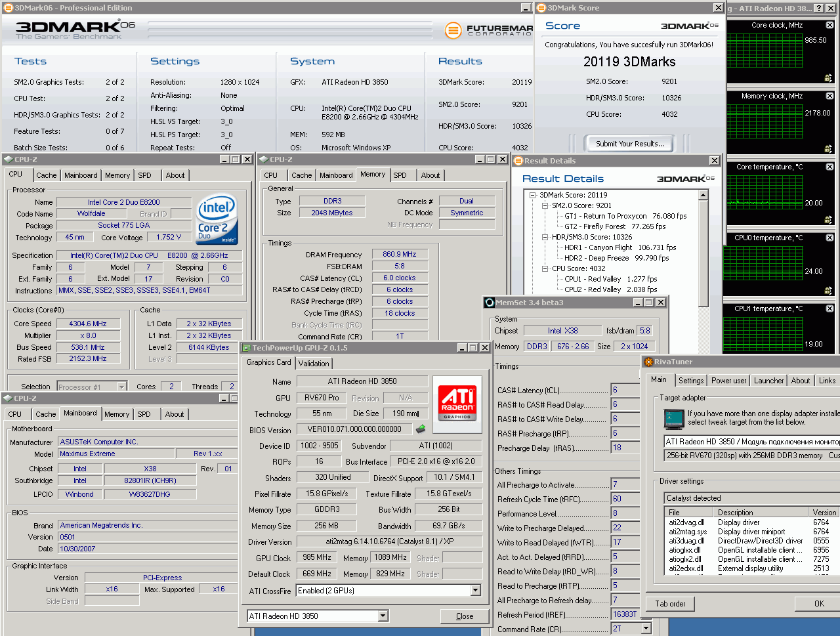Click the CPU-Z Mainboard window title icon
840x636 pixels.
click(x=8, y=398)
